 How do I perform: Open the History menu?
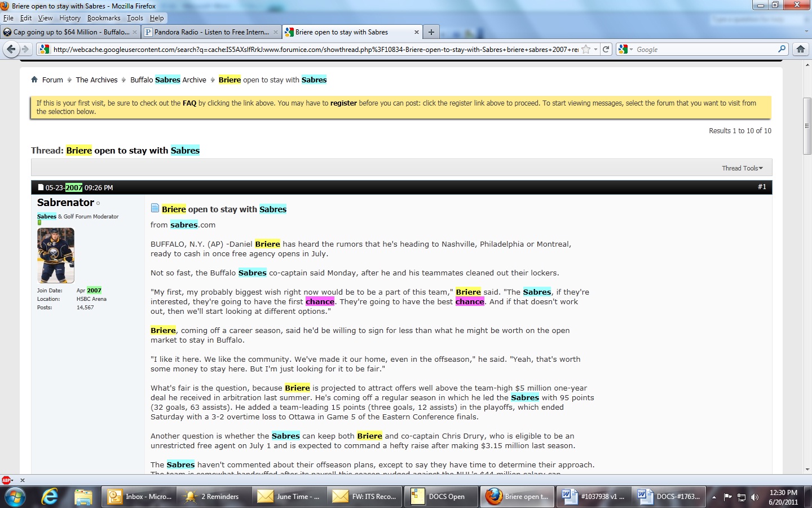(x=70, y=18)
